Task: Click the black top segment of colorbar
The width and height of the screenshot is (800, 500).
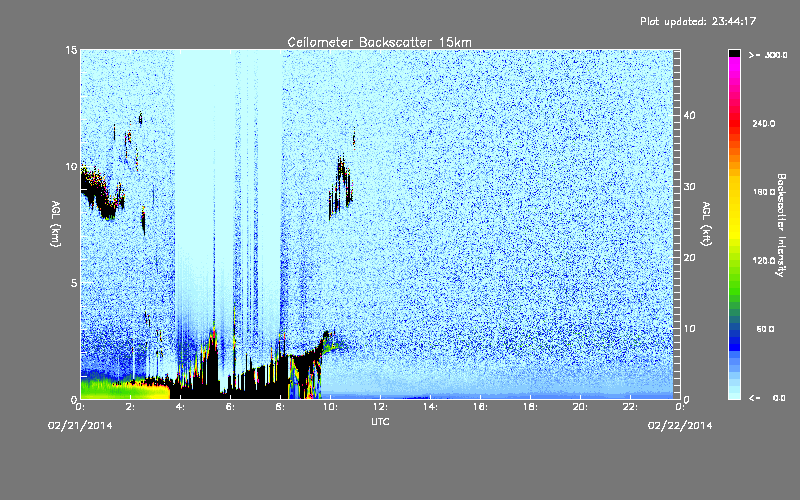Action: pos(734,53)
